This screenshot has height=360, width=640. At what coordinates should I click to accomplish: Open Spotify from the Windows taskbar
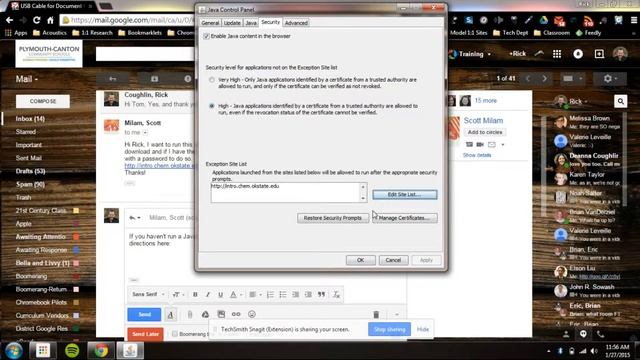click(x=72, y=350)
